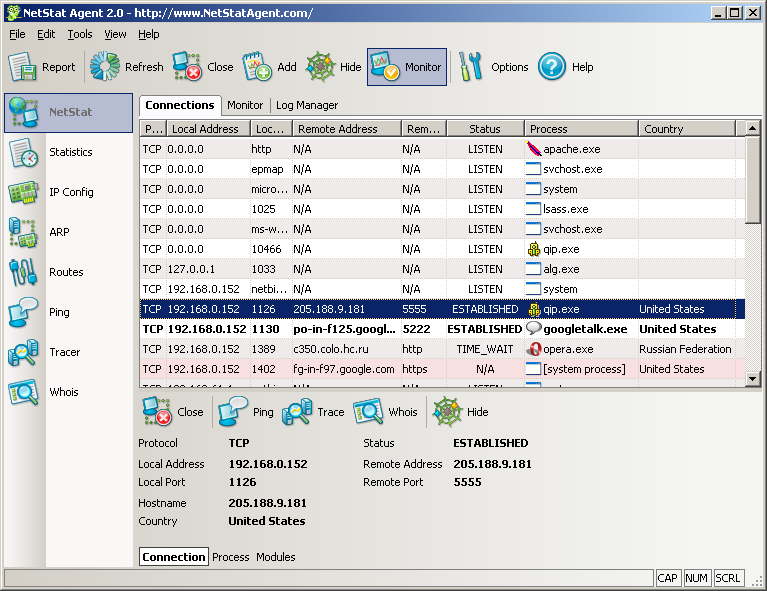
Task: Select the c350.colo.hc.ru remote address row
Action: tap(442, 349)
